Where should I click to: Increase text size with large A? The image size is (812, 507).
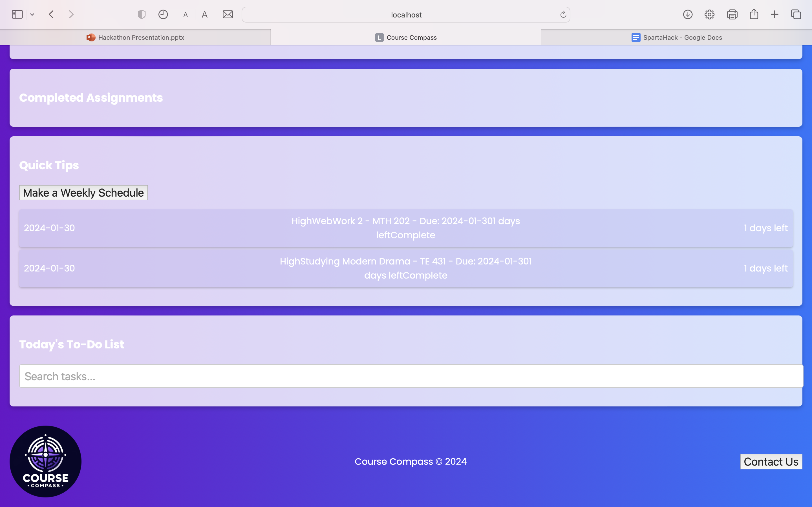tap(205, 15)
